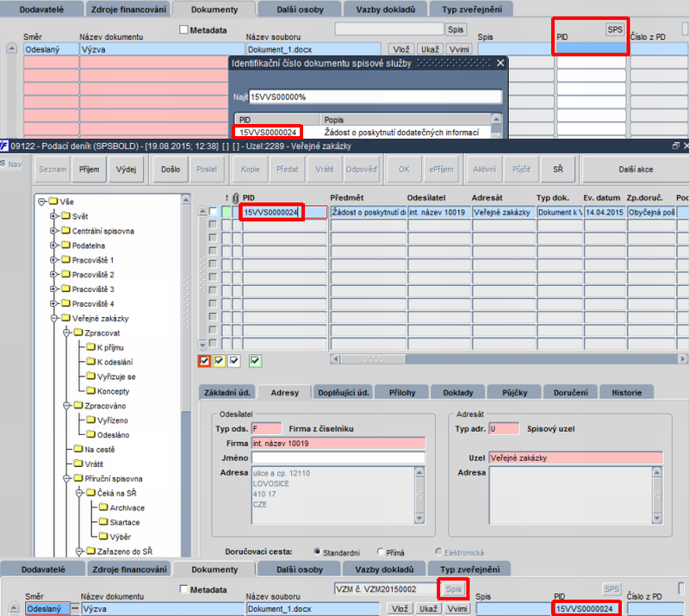Click the Firma field int. název 10019

338,443
